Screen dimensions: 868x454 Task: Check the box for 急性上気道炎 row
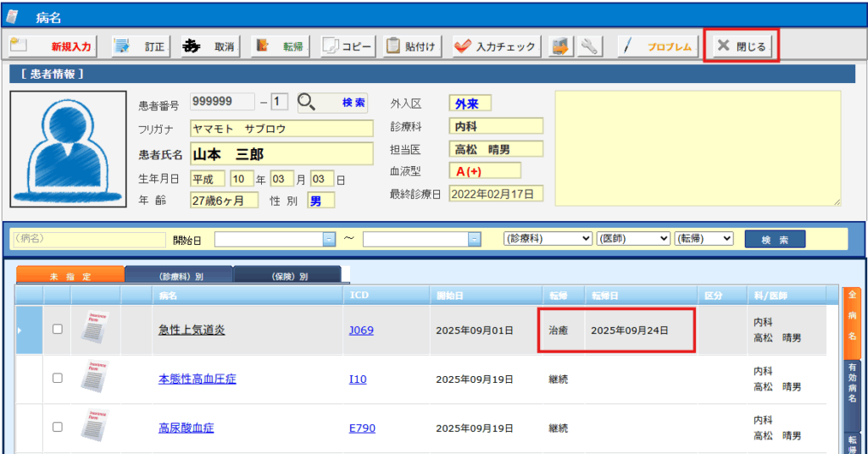point(58,329)
